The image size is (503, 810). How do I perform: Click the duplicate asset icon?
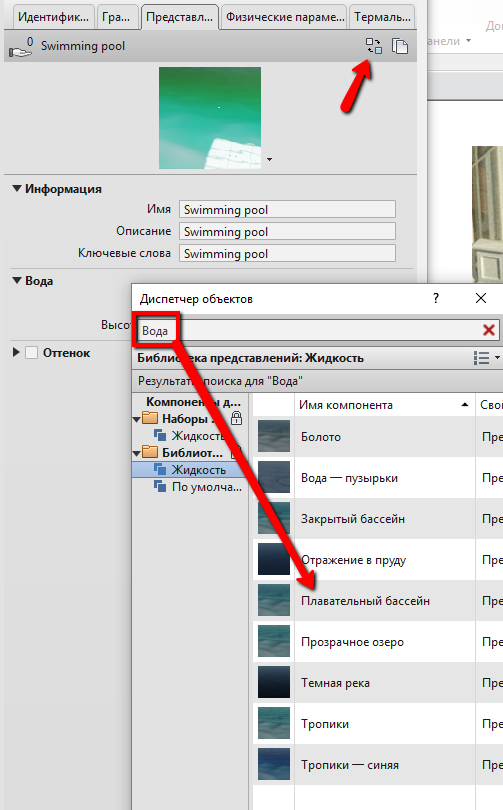point(400,46)
